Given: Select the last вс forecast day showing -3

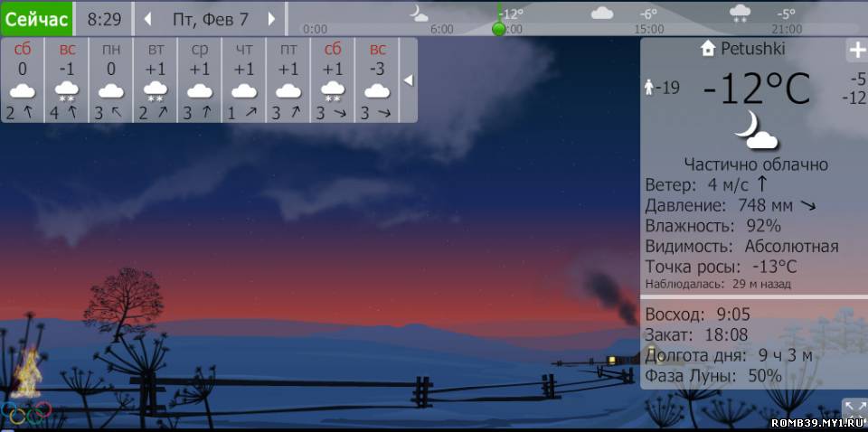Looking at the screenshot, I should point(377,80).
